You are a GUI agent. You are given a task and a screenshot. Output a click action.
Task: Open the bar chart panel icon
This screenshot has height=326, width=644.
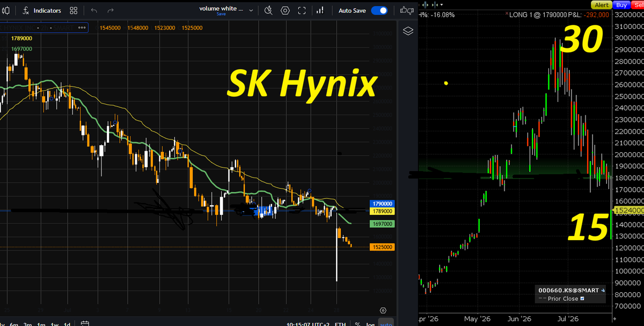pos(320,10)
